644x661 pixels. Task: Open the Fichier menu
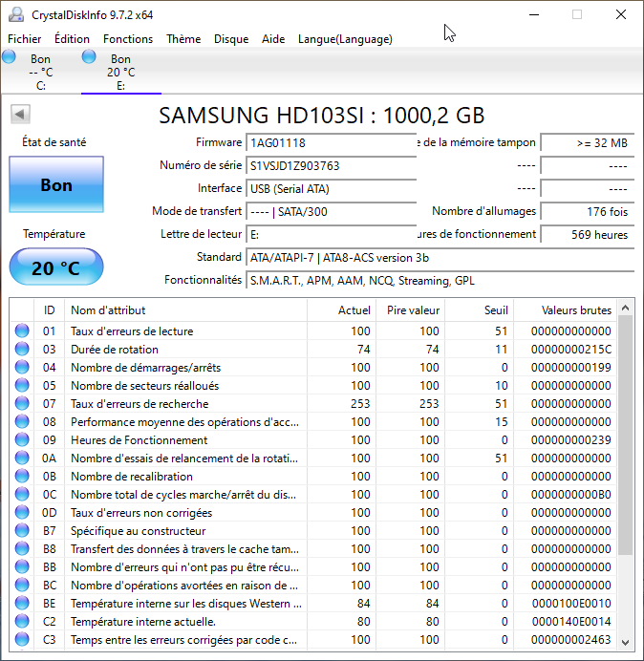point(25,39)
